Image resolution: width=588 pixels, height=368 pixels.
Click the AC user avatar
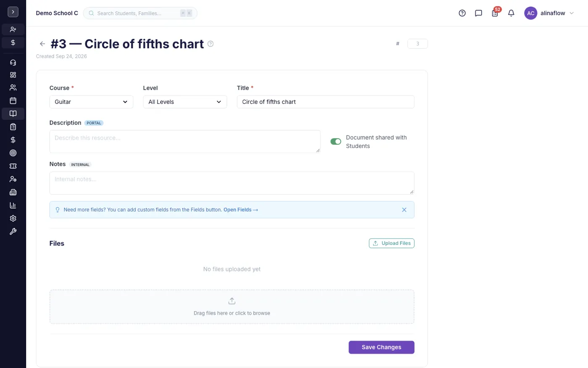click(530, 13)
